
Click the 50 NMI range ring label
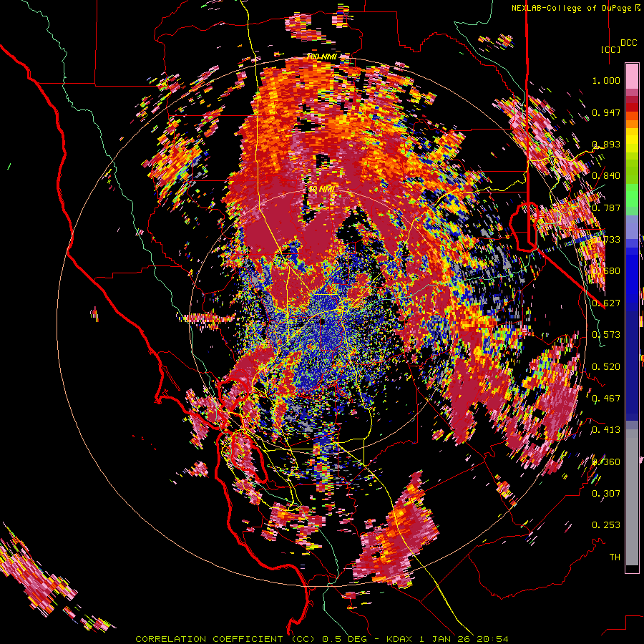point(322,190)
